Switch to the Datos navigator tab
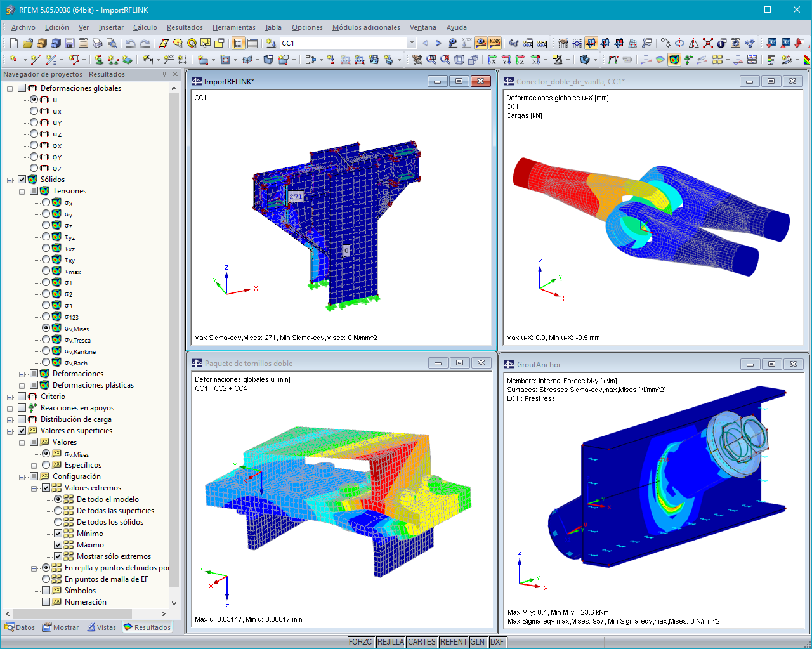 (x=20, y=627)
